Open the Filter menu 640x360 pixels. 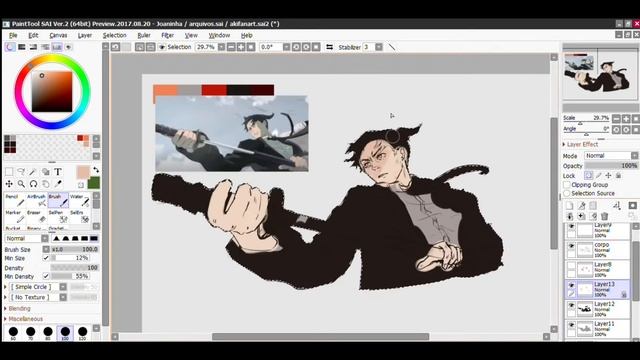(167, 36)
